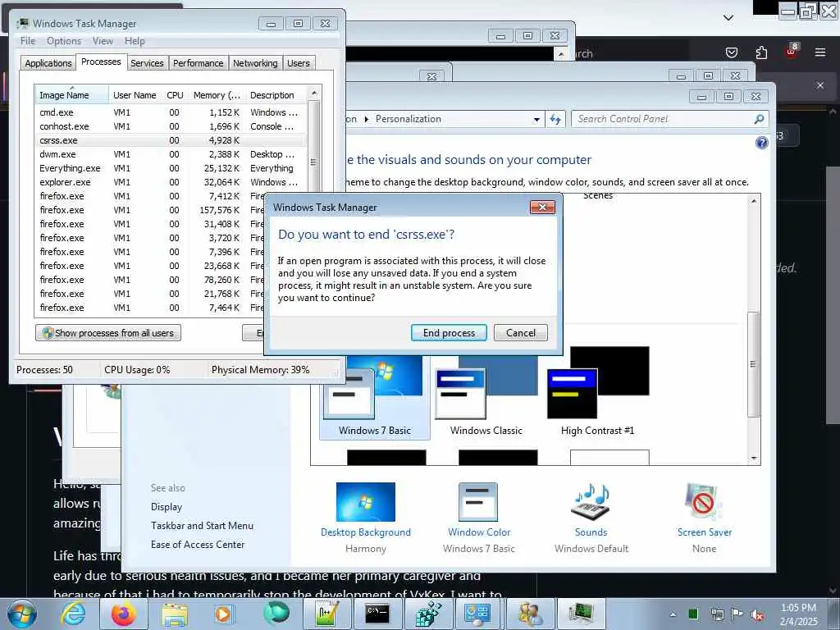
Task: Expand the breadcrumb arrow before Personalization
Action: [x=367, y=119]
